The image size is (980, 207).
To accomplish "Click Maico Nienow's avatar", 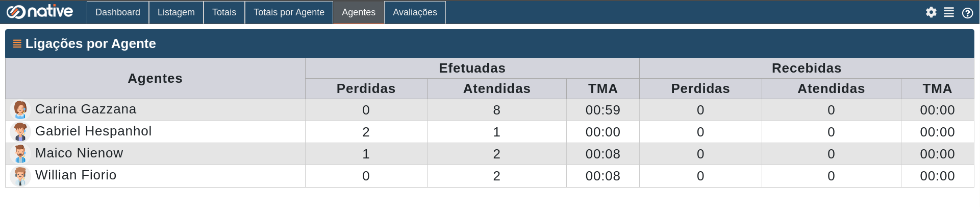I will [x=20, y=154].
